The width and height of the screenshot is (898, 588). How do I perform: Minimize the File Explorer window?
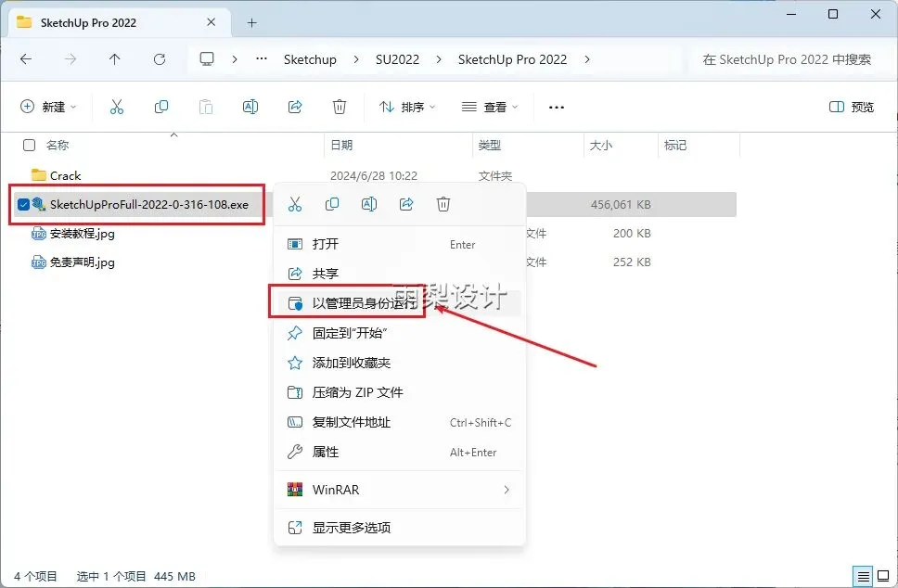791,14
